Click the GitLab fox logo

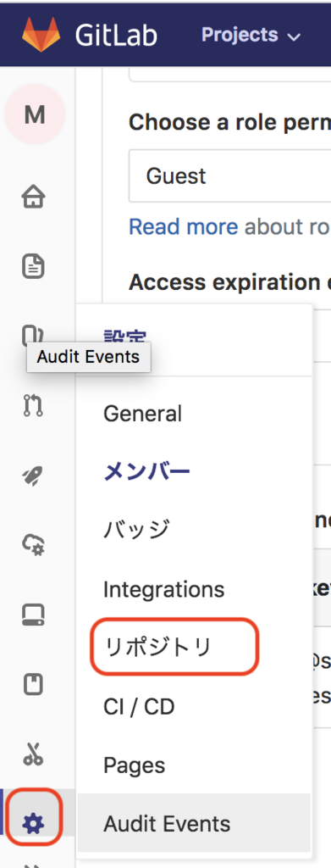coord(41,34)
